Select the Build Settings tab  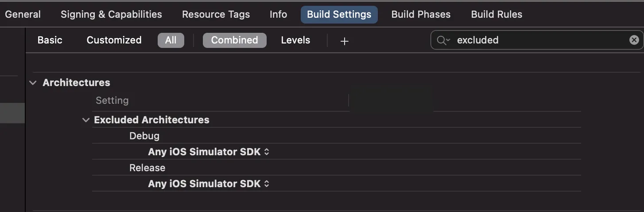point(339,14)
